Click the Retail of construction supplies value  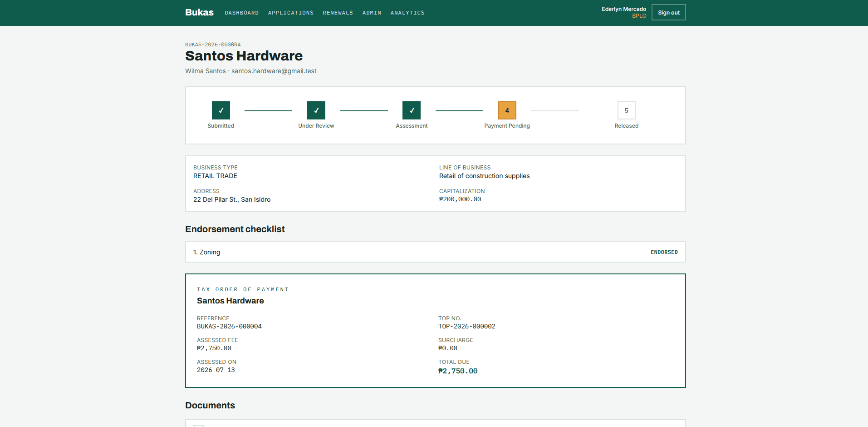pos(484,176)
